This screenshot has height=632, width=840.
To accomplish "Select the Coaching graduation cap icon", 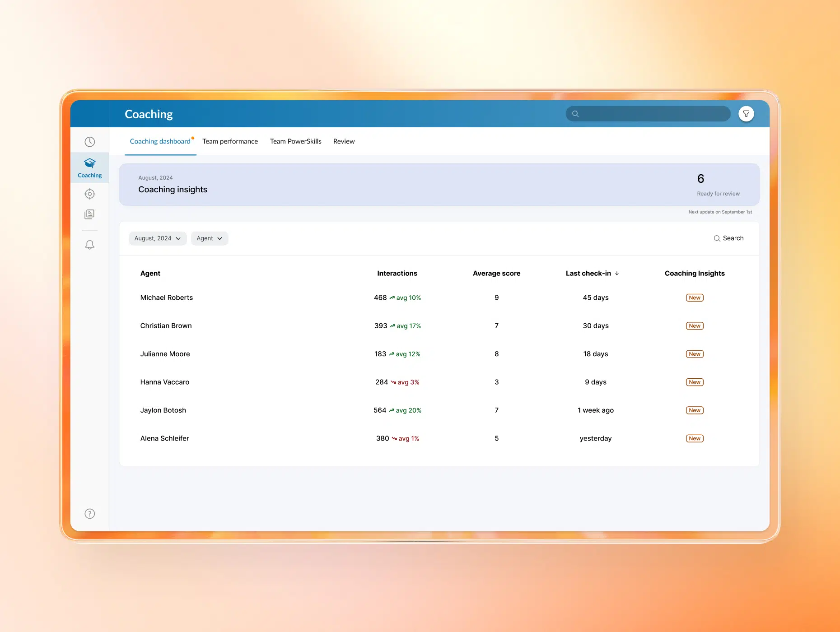I will pyautogui.click(x=90, y=163).
